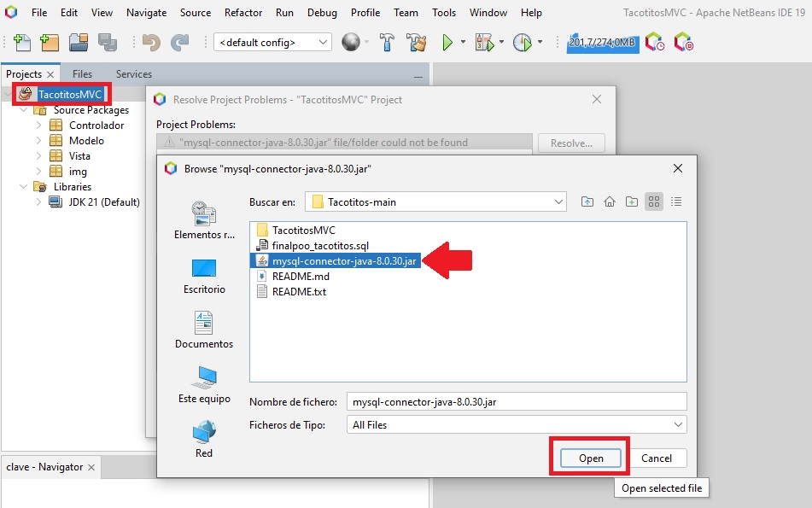Viewport: 812px width, 508px height.
Task: Click the profiler clock toolbar icon
Action: click(655, 43)
